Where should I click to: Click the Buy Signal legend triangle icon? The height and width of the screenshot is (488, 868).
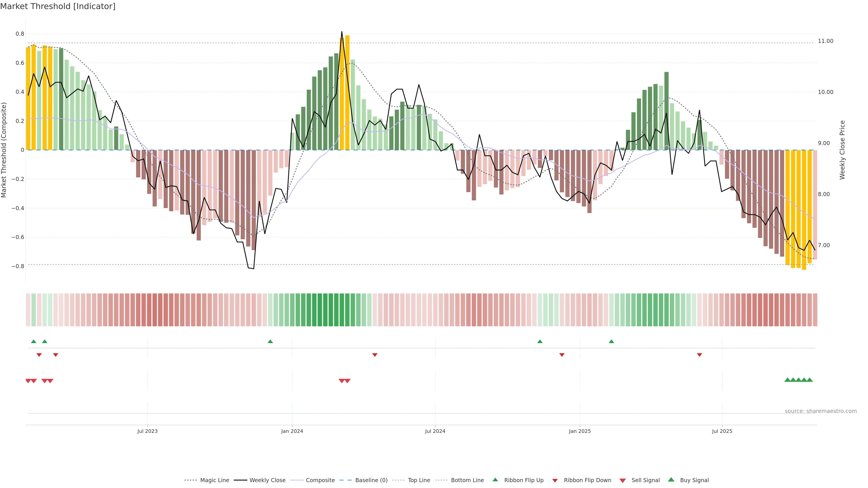[x=671, y=480]
